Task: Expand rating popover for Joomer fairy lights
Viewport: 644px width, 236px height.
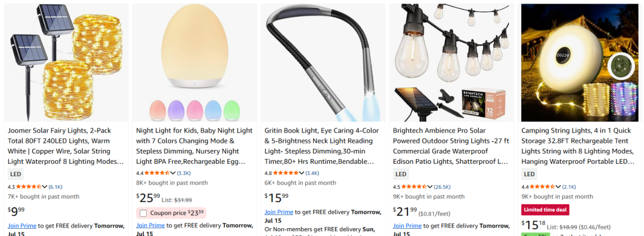Action: [45, 187]
